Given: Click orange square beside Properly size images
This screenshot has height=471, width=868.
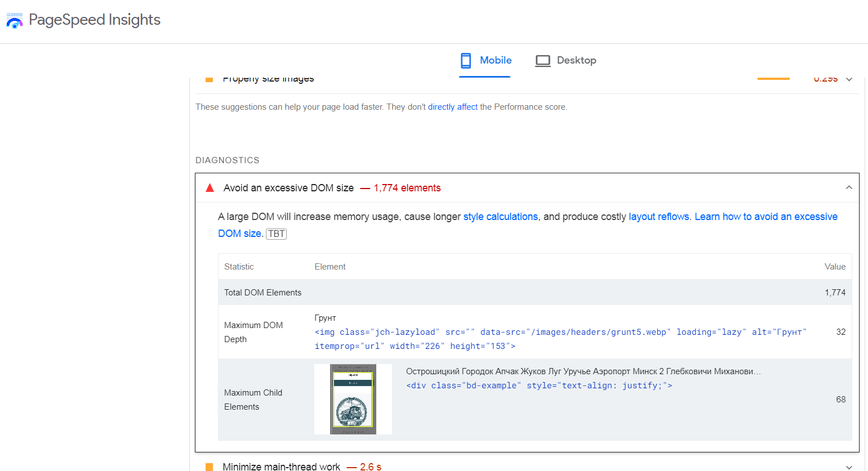Looking at the screenshot, I should click(209, 79).
